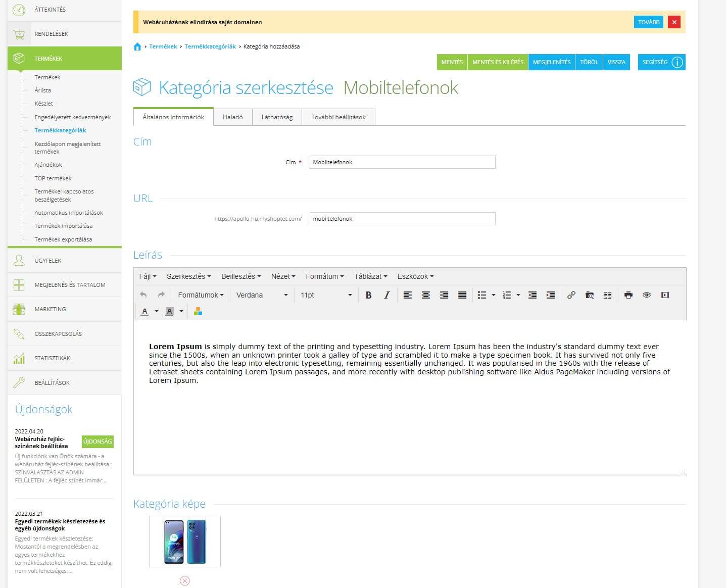The width and height of the screenshot is (726, 588).
Task: Open the Verdana font family dropdown
Action: [262, 295]
